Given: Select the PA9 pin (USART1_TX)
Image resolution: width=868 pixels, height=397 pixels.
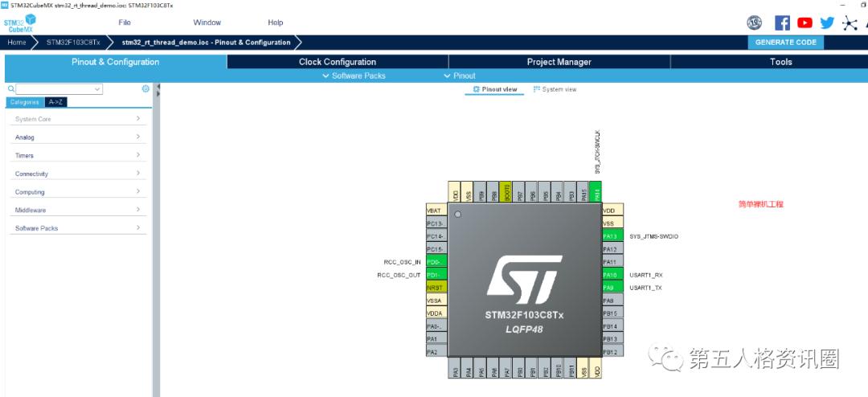Looking at the screenshot, I should point(612,288).
